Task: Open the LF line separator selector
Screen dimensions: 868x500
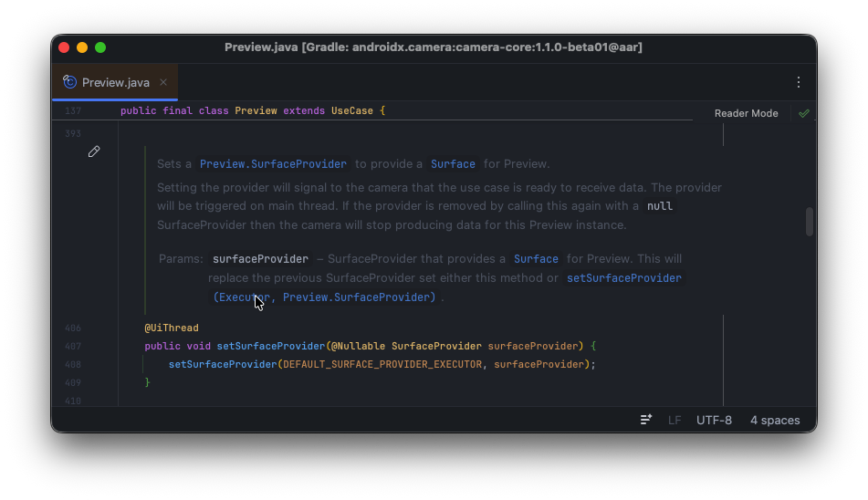Action: click(x=675, y=420)
